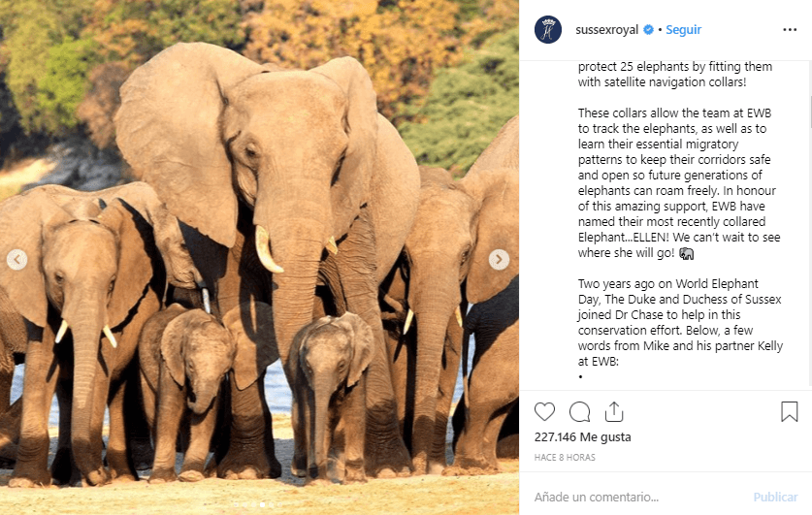The image size is (812, 515).
Task: Share the post using the share icon
Action: pos(613,412)
